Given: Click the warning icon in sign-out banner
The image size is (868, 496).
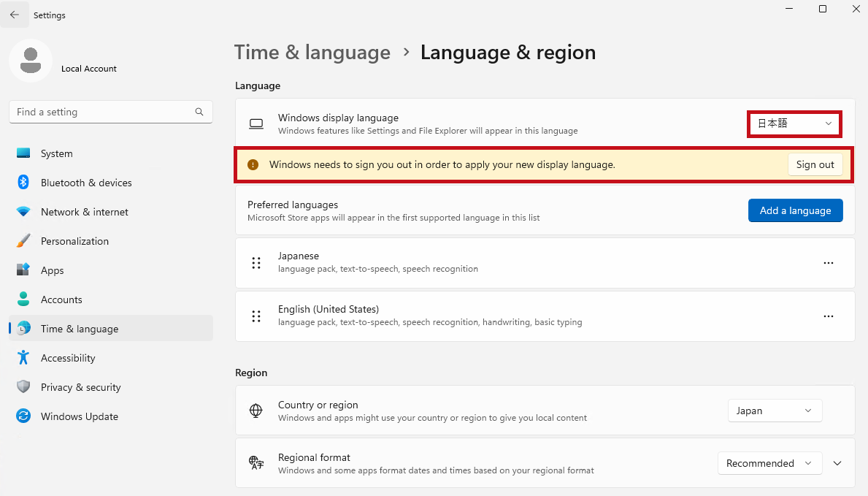Looking at the screenshot, I should tap(253, 164).
